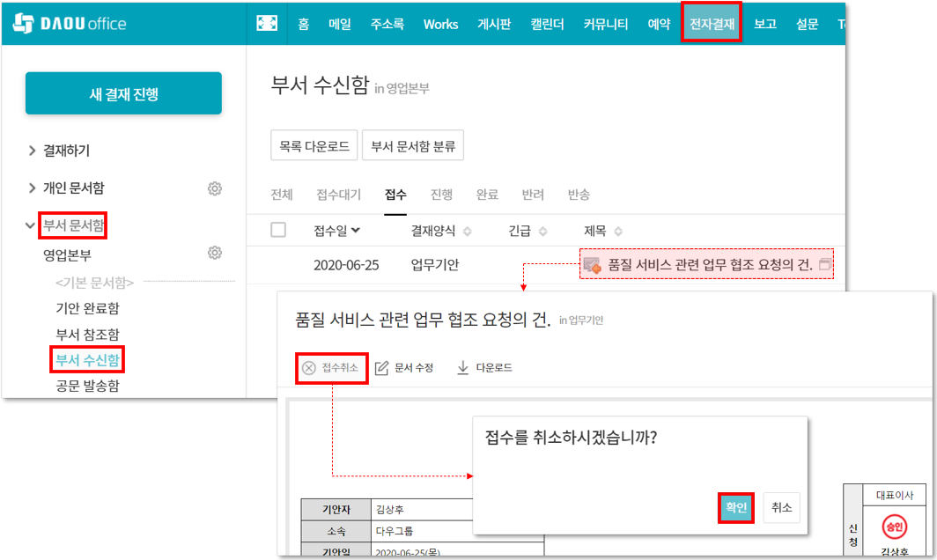Click the DAOU office logo
Screen dimensions: 937x560
[x=70, y=24]
